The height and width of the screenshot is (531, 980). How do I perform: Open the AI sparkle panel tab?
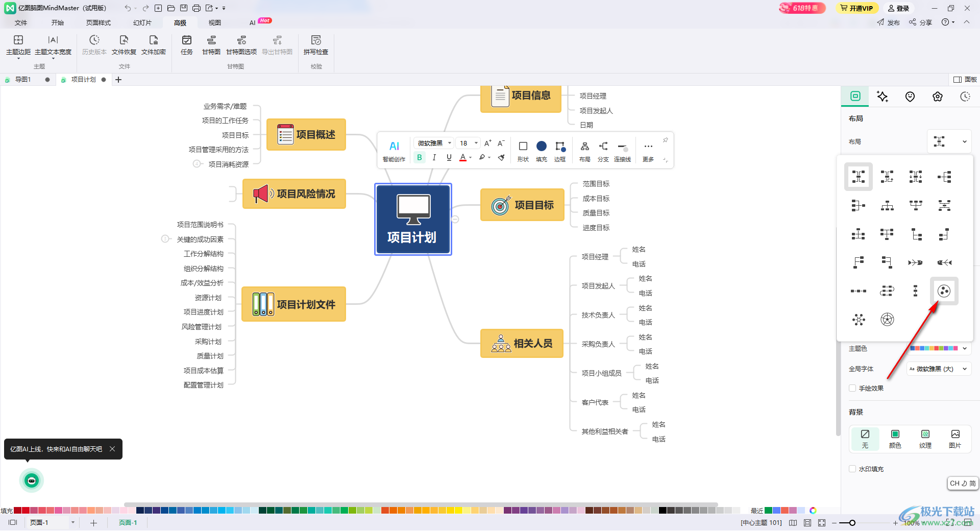pyautogui.click(x=883, y=96)
